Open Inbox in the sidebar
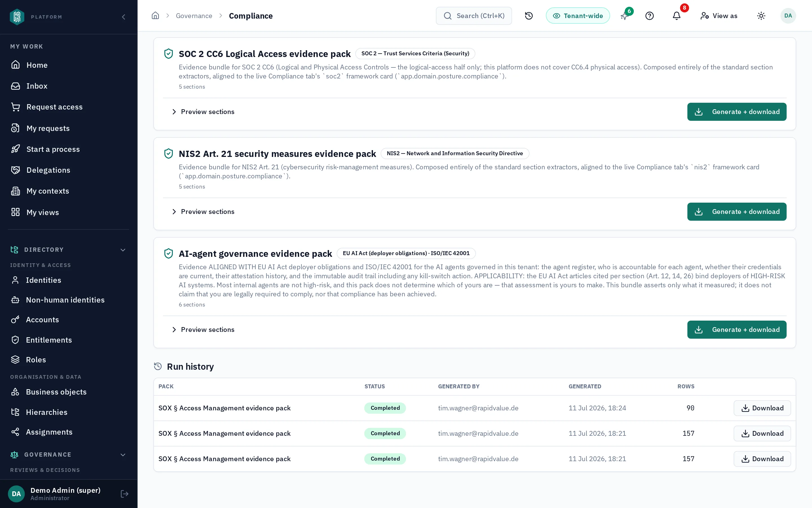 pos(69,86)
